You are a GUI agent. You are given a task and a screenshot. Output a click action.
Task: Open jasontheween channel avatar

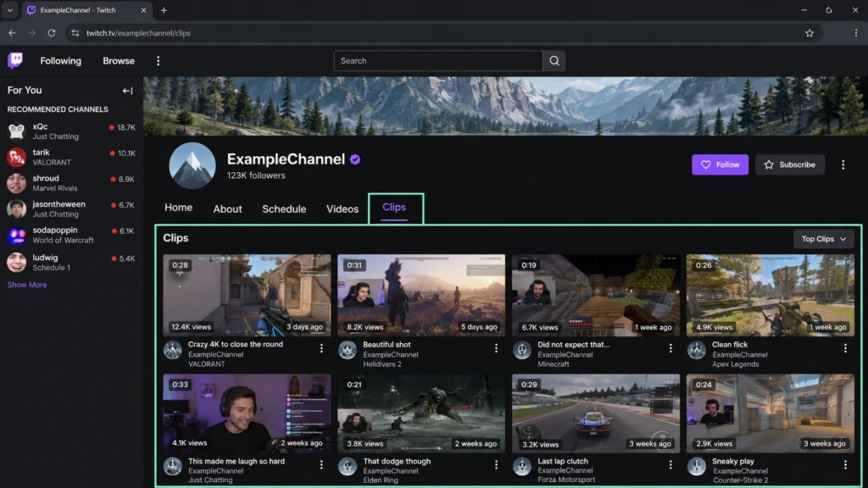(x=17, y=209)
